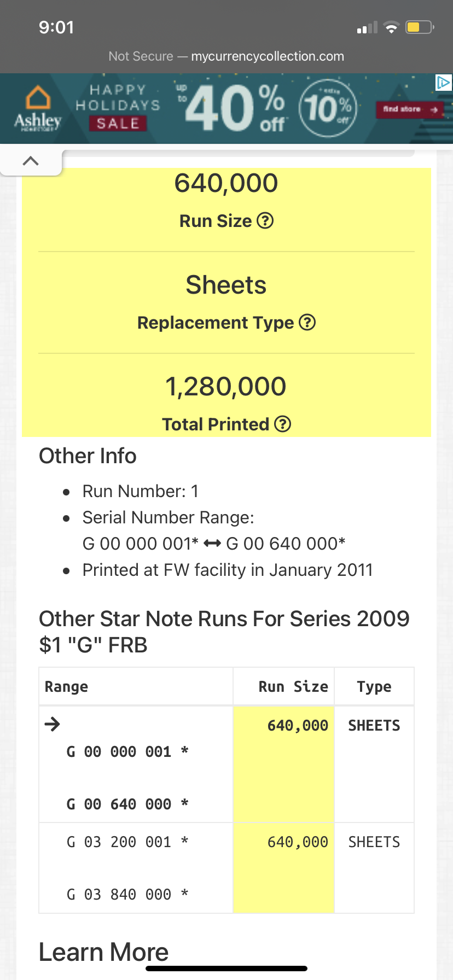Tap the Type column header
Image resolution: width=453 pixels, height=980 pixels.
click(x=374, y=687)
